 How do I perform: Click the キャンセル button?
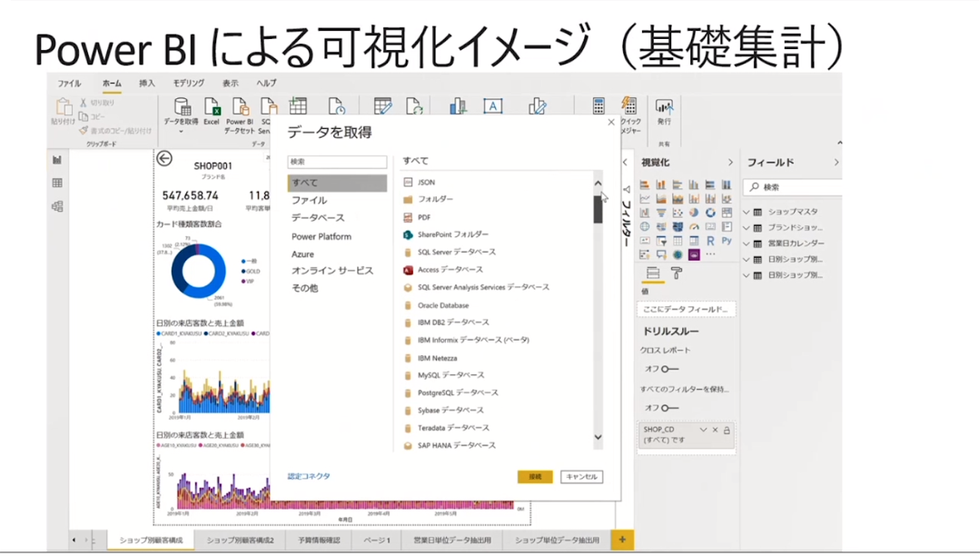(582, 477)
